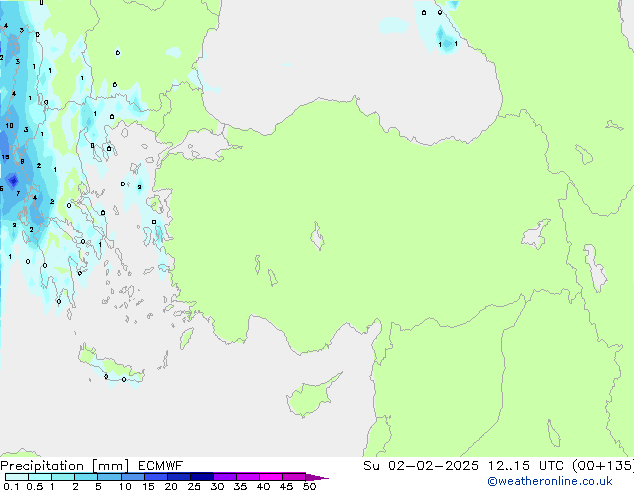Click the above-50 legend arrow tip
The image size is (634, 490).
(317, 477)
